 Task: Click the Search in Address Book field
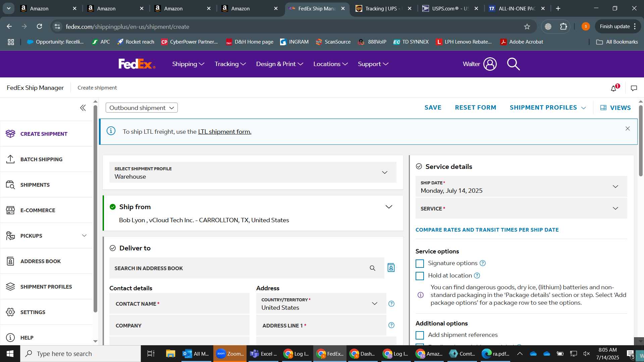coord(247,268)
